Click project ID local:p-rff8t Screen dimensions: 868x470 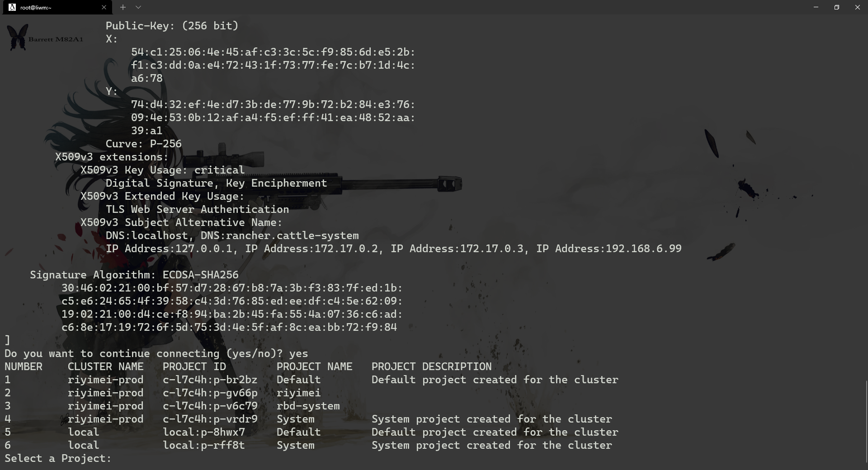pos(204,445)
